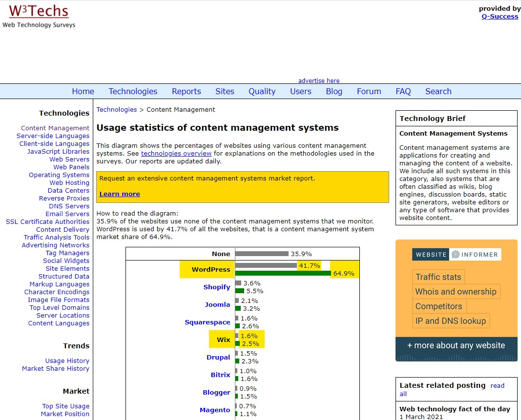This screenshot has width=521, height=420.
Task: Open Advertising Networks sidebar link
Action: pos(56,245)
